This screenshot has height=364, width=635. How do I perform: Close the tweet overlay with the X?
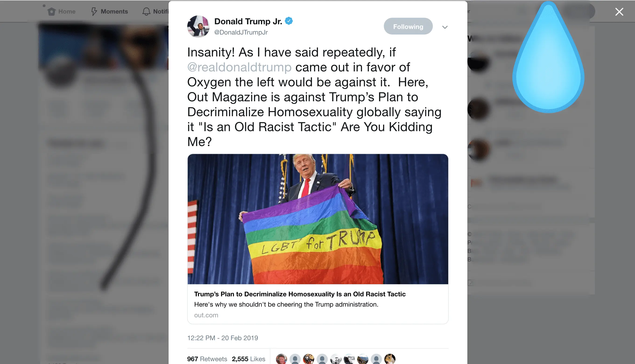click(619, 12)
